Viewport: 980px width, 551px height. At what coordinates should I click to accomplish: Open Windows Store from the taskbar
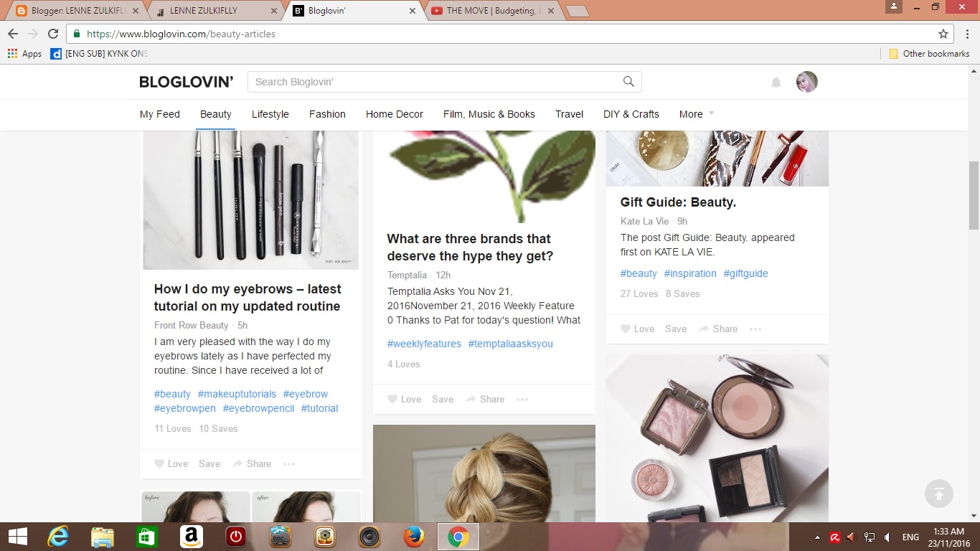147,537
